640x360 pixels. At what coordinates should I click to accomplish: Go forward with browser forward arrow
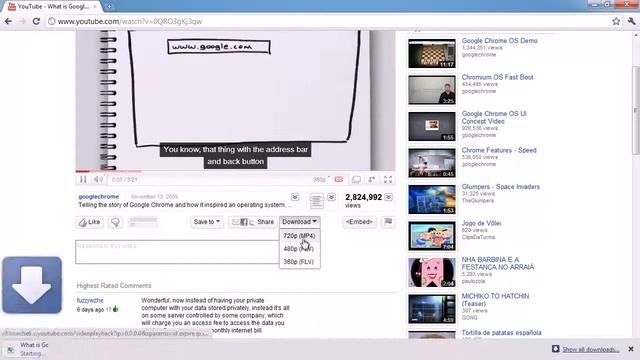click(22, 21)
